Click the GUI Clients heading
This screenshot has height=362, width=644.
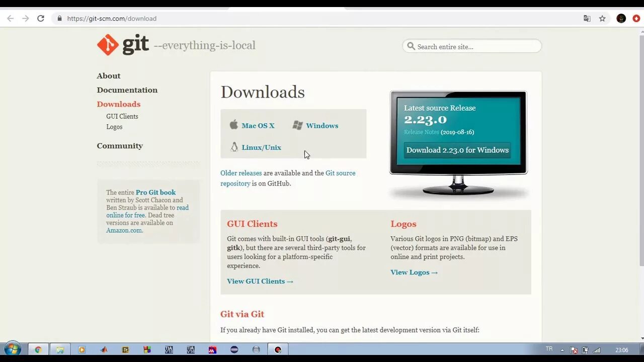tap(252, 224)
